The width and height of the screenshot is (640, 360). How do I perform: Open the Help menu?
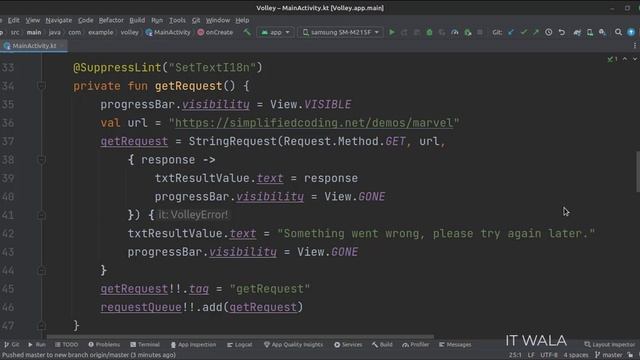click(x=242, y=20)
